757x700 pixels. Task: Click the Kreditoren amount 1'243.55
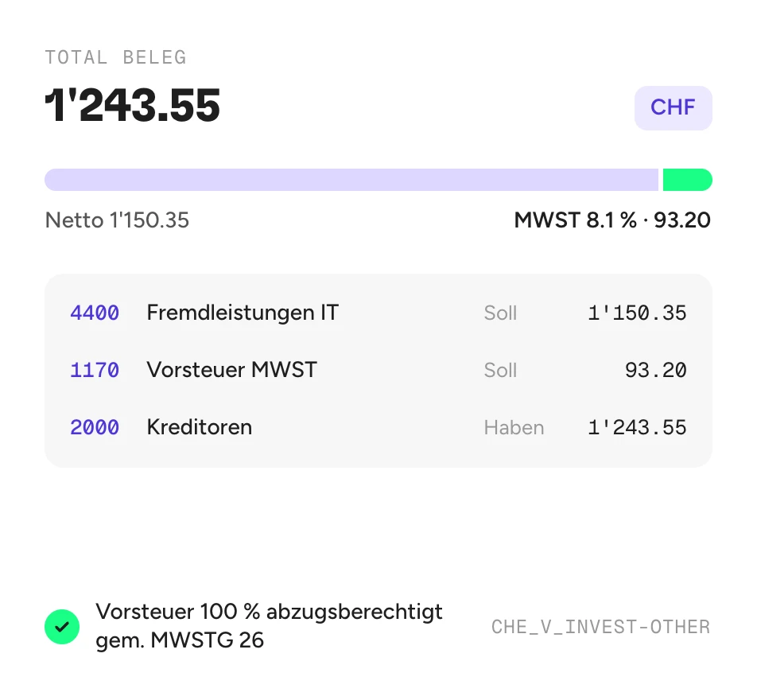pyautogui.click(x=637, y=427)
